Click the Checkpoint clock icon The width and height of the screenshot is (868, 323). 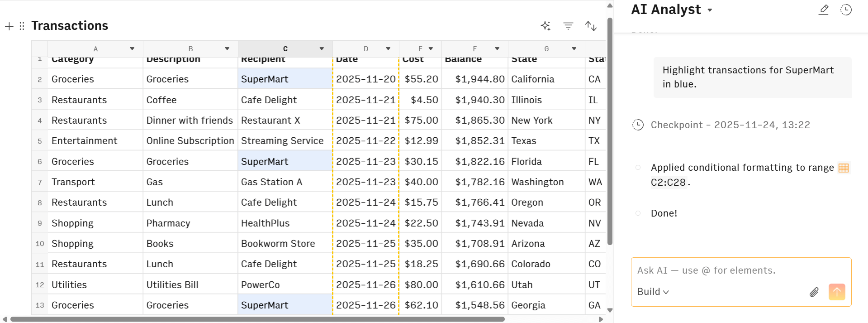[638, 125]
